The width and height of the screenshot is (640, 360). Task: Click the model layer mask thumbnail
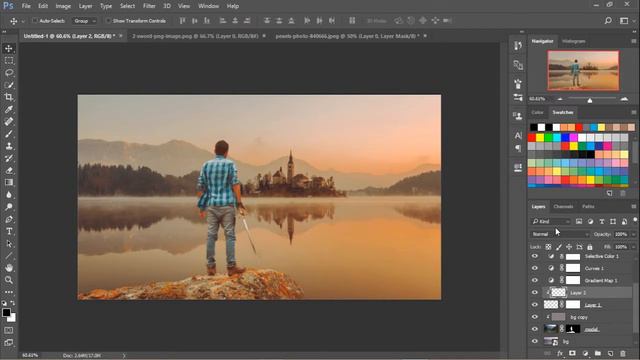pyautogui.click(x=573, y=329)
